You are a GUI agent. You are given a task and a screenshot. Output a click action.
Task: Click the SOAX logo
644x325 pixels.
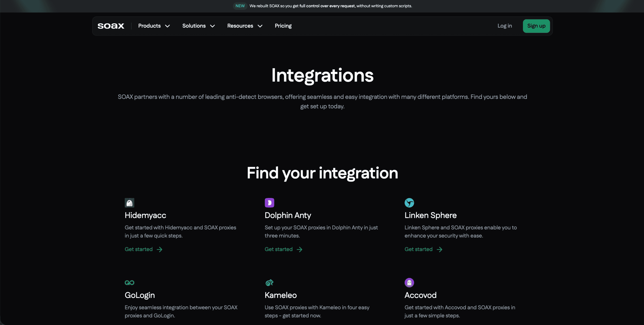pos(111,26)
